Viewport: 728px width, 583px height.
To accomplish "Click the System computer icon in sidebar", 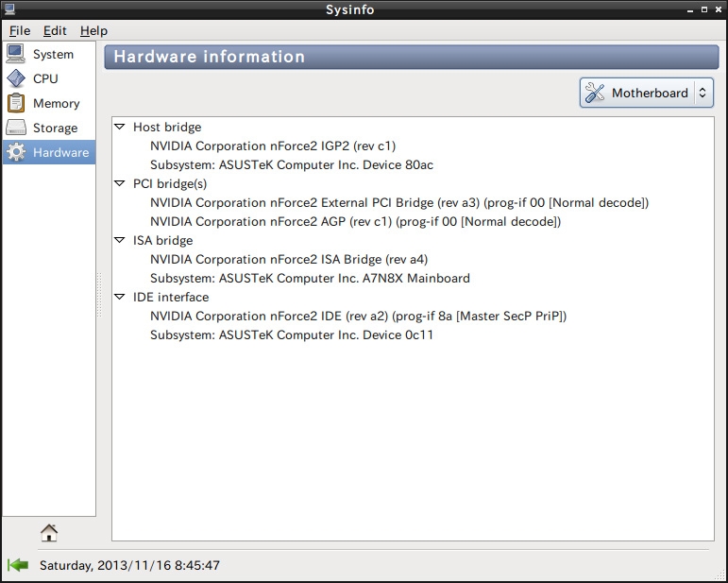I will (16, 54).
